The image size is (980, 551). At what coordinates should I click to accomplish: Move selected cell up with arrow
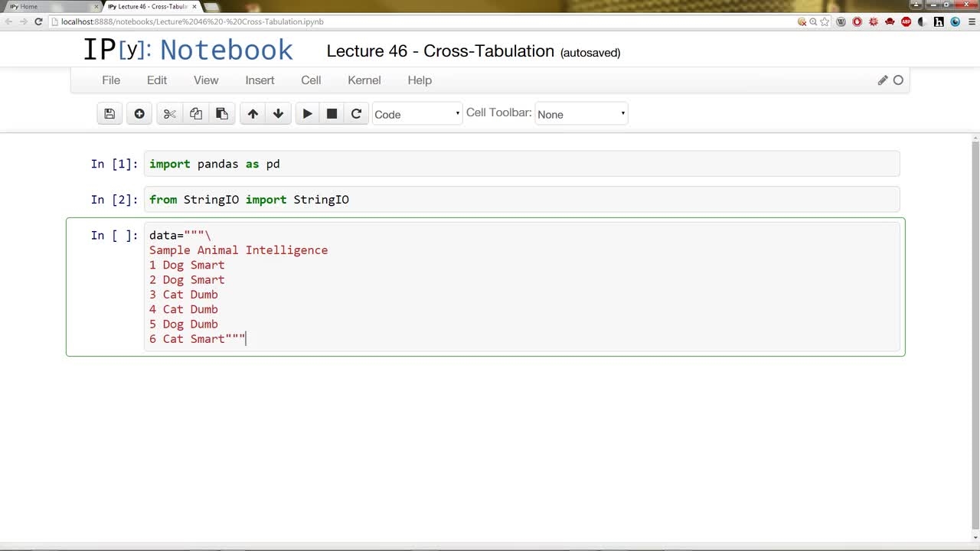click(253, 114)
